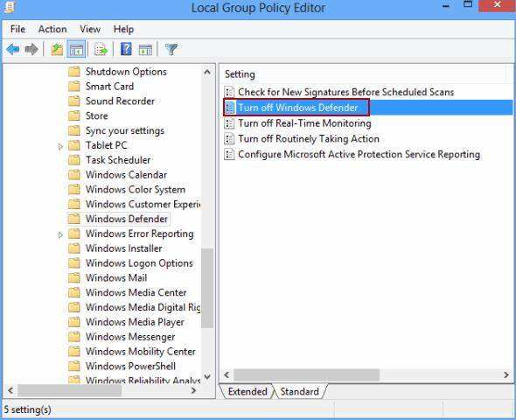Open the Action menu
Screen dimensions: 516x420
pos(52,29)
